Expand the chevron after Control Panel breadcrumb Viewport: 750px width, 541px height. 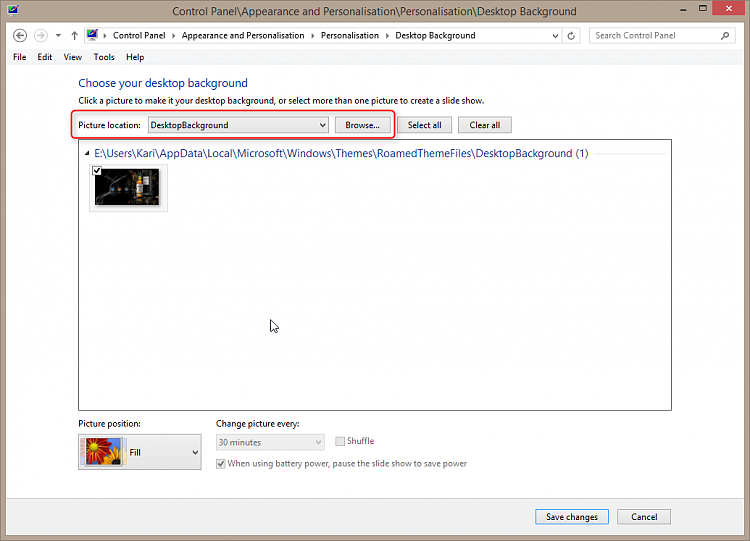click(x=174, y=35)
